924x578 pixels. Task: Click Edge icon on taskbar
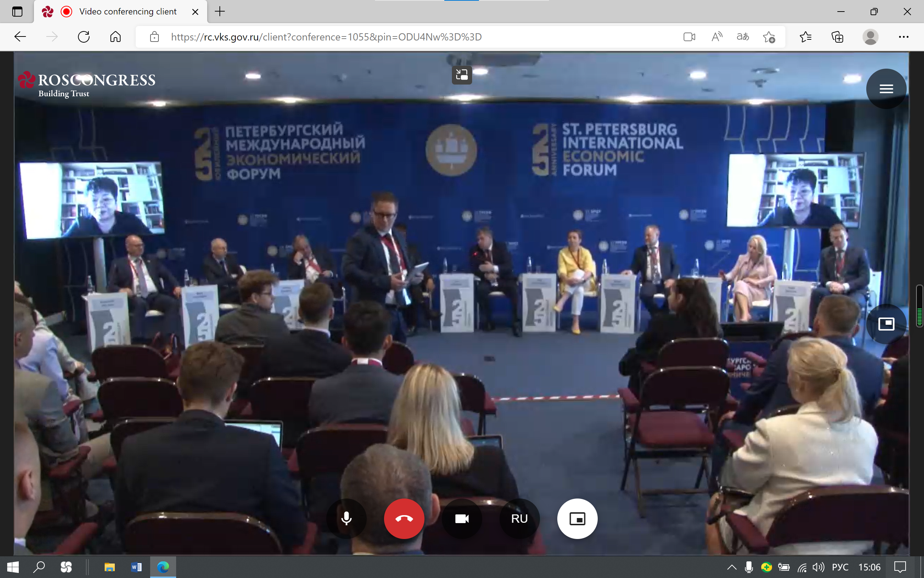tap(163, 567)
